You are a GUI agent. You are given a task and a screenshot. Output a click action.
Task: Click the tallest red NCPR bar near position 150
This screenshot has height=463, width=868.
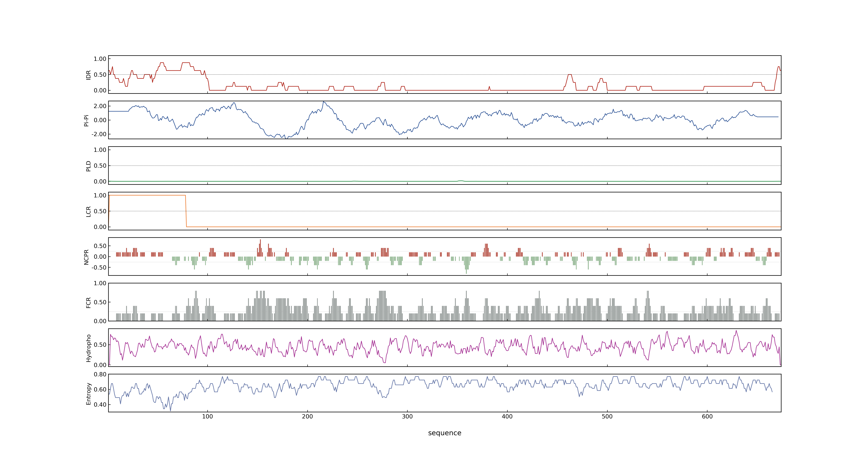click(260, 248)
